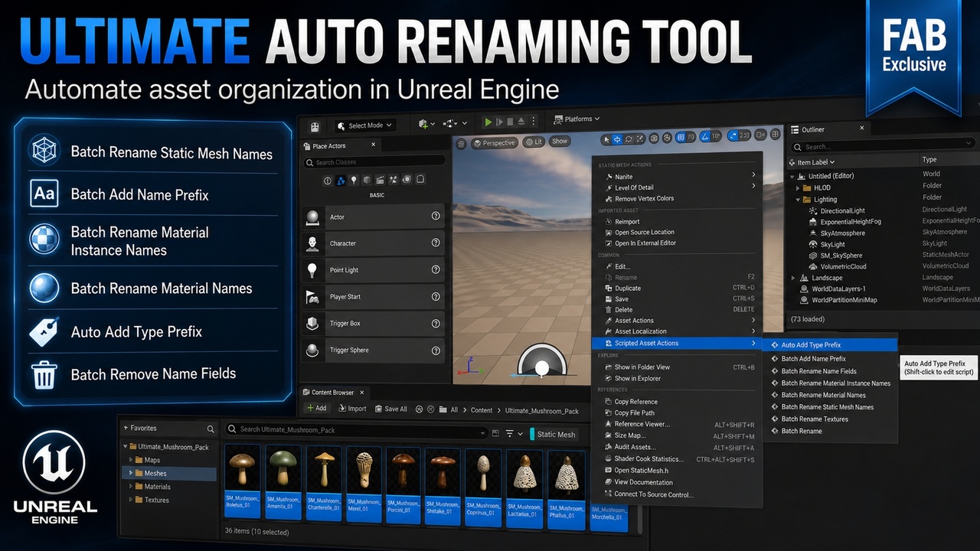The image size is (980, 551).
Task: Click the asset search field in Content Browser
Action: (358, 430)
